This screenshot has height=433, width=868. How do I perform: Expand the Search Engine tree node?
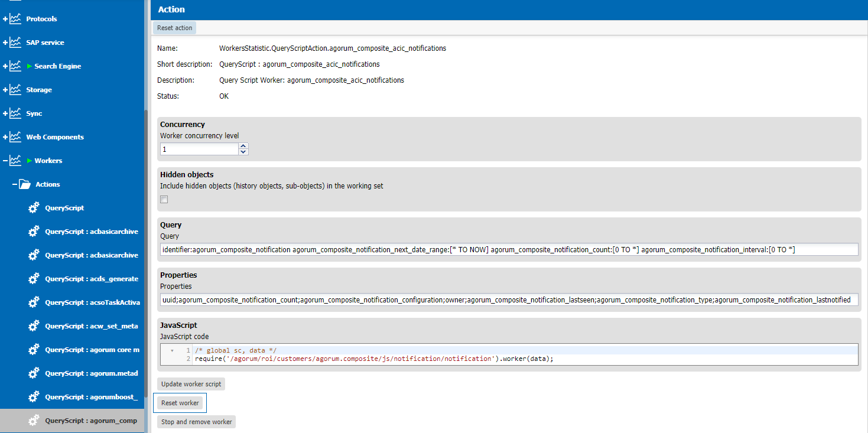coord(5,66)
